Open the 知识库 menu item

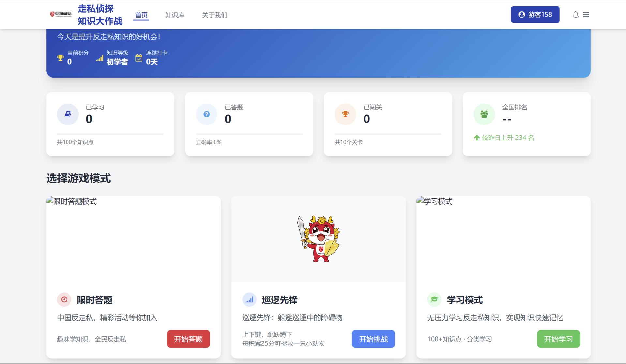point(175,15)
